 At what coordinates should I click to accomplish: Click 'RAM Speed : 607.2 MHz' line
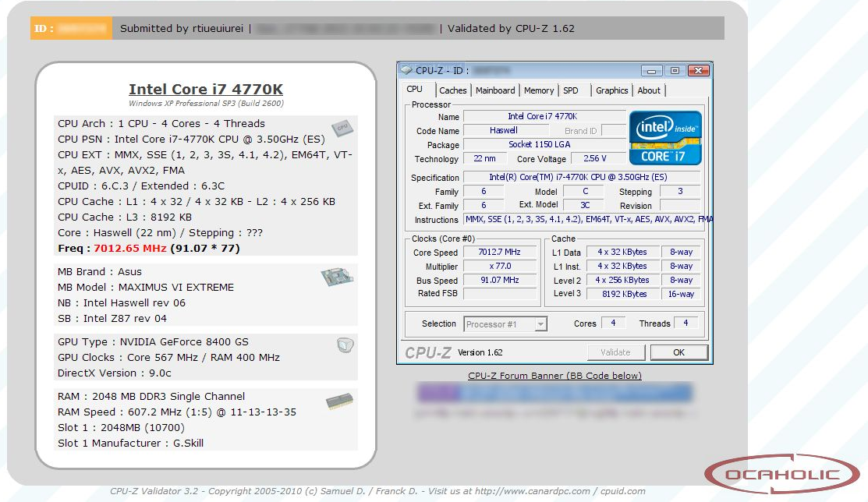(177, 412)
